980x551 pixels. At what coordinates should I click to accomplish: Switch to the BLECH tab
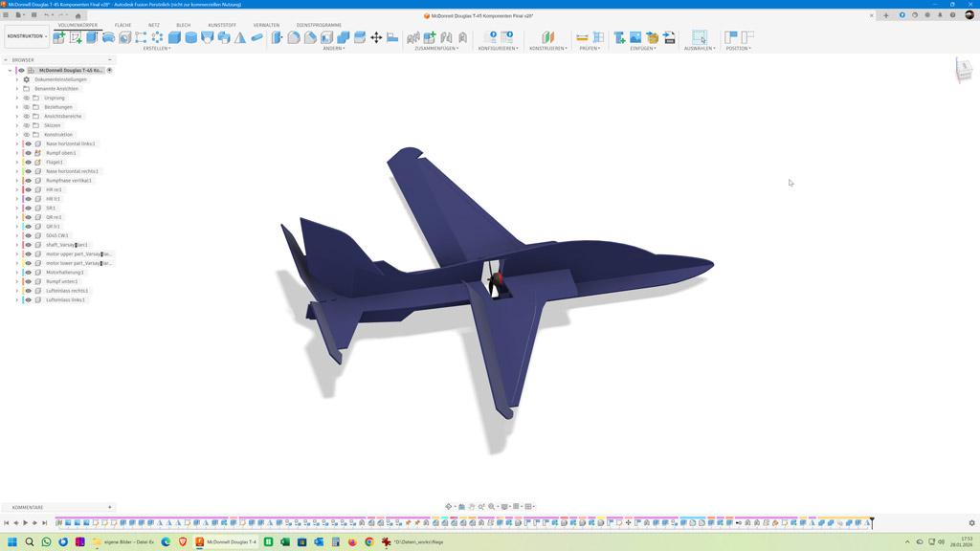click(x=183, y=25)
